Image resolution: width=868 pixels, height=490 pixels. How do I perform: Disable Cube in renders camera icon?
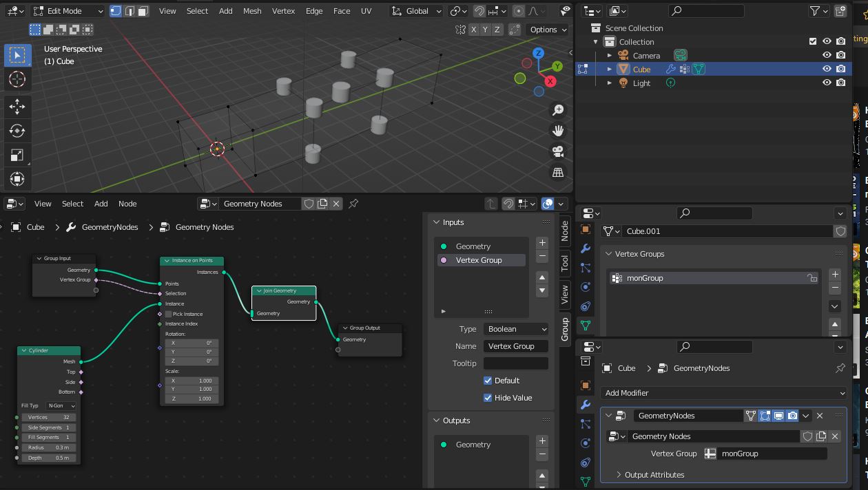(x=840, y=69)
